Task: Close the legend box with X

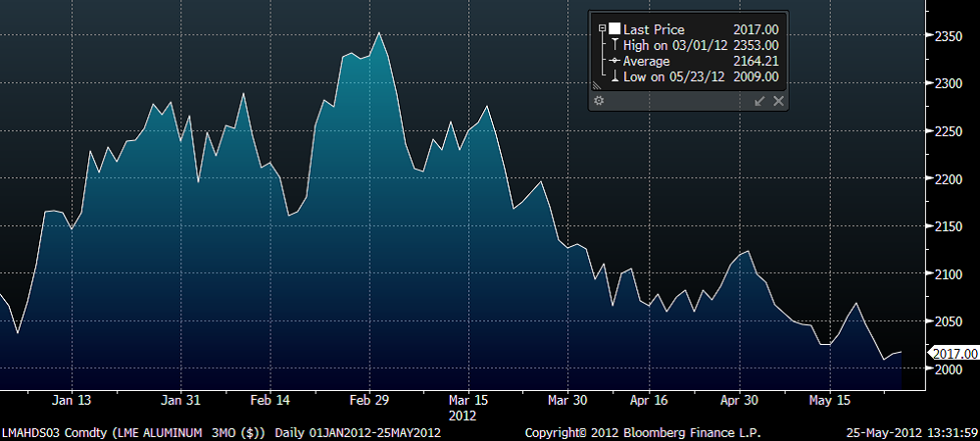Action: (778, 101)
